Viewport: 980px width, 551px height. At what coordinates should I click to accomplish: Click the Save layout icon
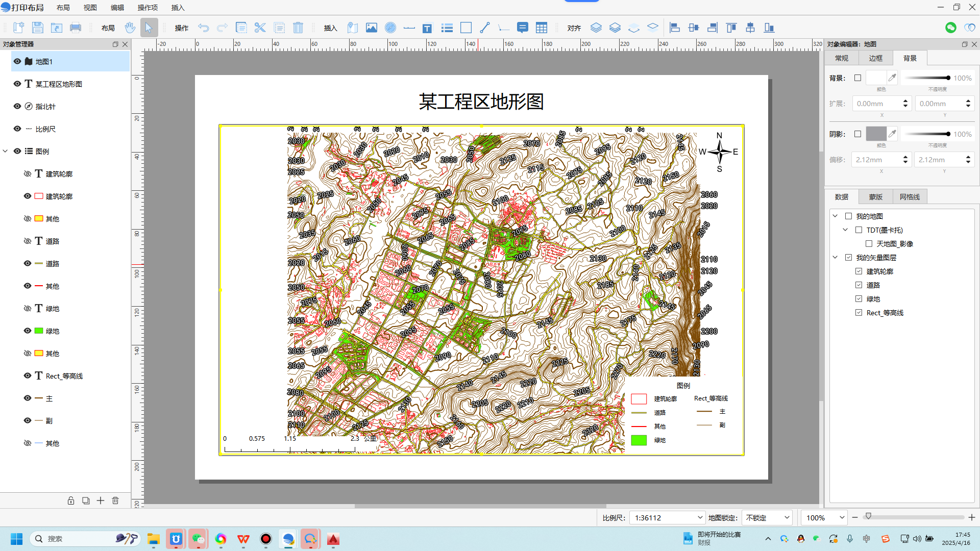(x=37, y=28)
